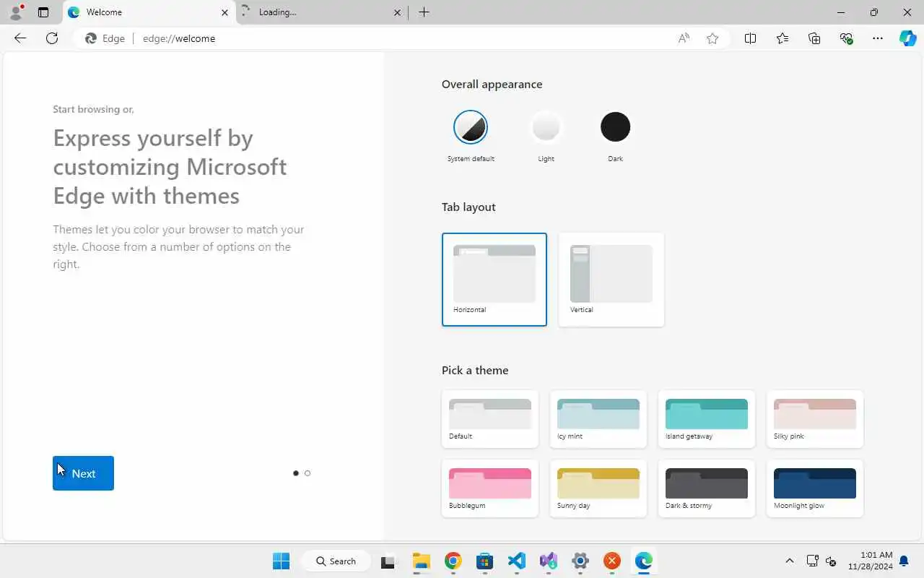Launch Google Chrome from taskbar
This screenshot has height=578, width=924.
[x=453, y=561]
